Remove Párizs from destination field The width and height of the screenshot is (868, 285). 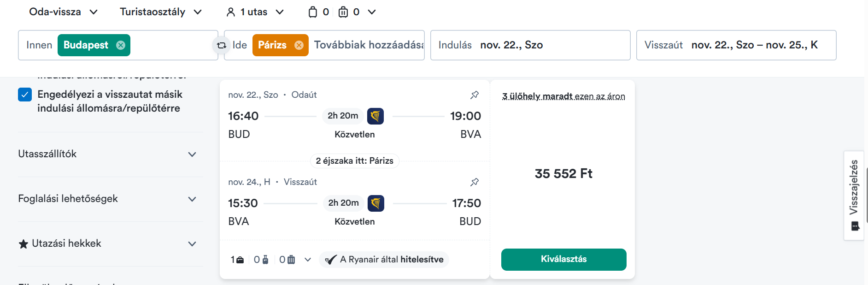299,45
